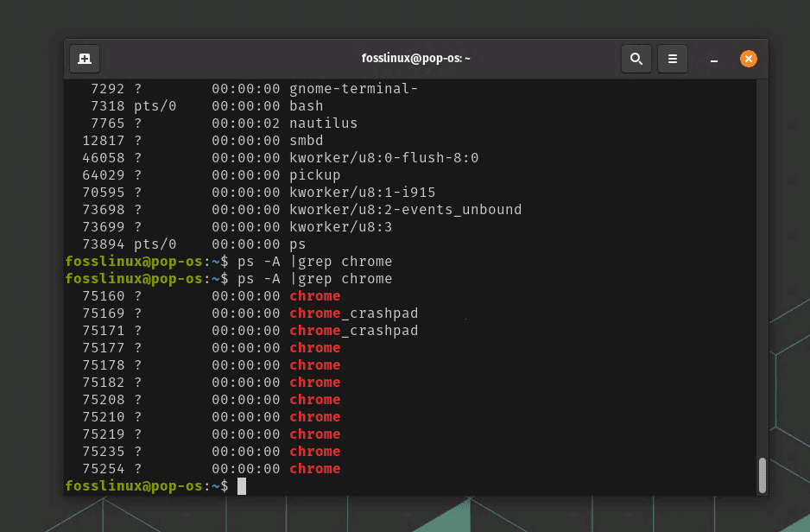Click the red chrome text for PID 75208
This screenshot has height=532, width=810.
[x=314, y=400]
